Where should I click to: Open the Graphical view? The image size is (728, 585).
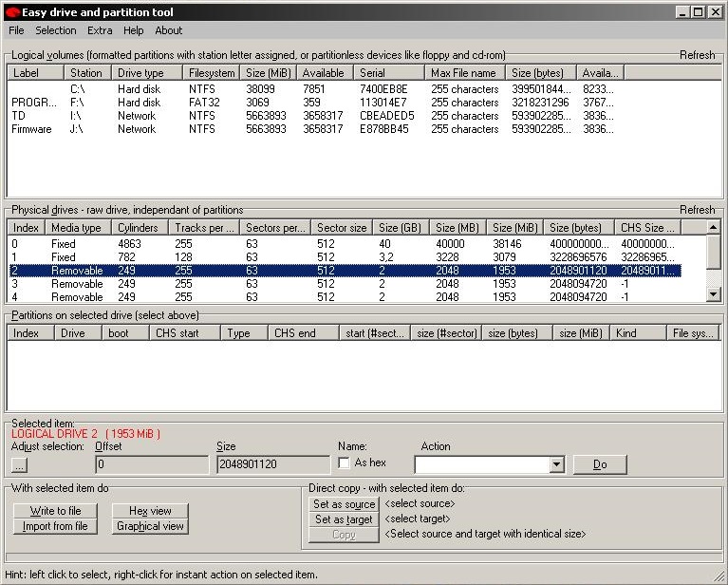[150, 526]
